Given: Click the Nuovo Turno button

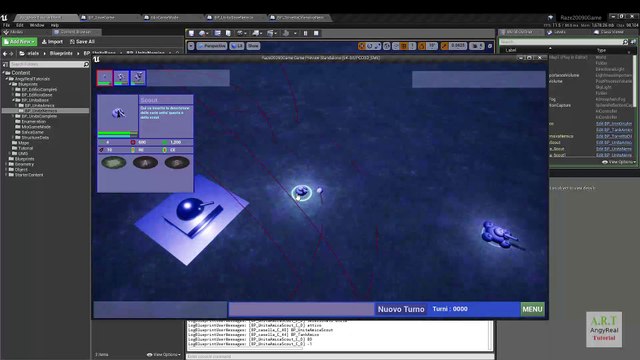Looking at the screenshot, I should pyautogui.click(x=401, y=309).
